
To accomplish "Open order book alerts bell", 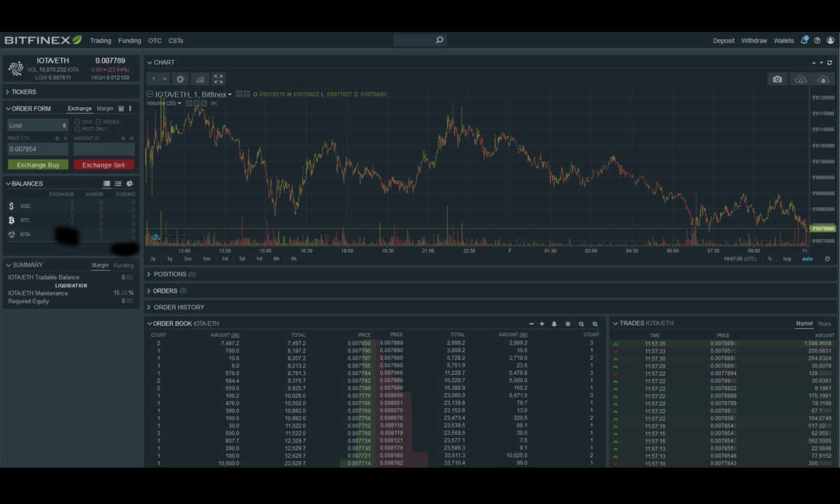I will (x=554, y=324).
